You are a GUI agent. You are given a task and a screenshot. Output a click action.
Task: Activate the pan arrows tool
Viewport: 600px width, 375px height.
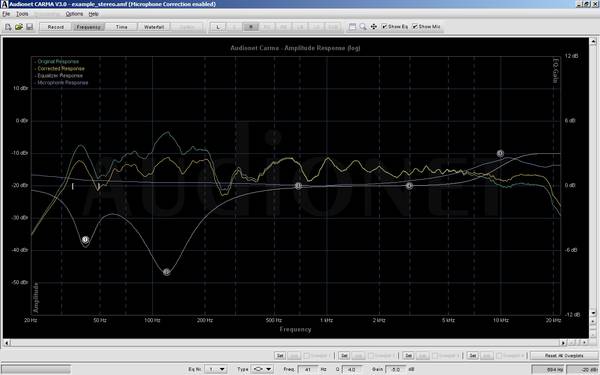tap(373, 26)
